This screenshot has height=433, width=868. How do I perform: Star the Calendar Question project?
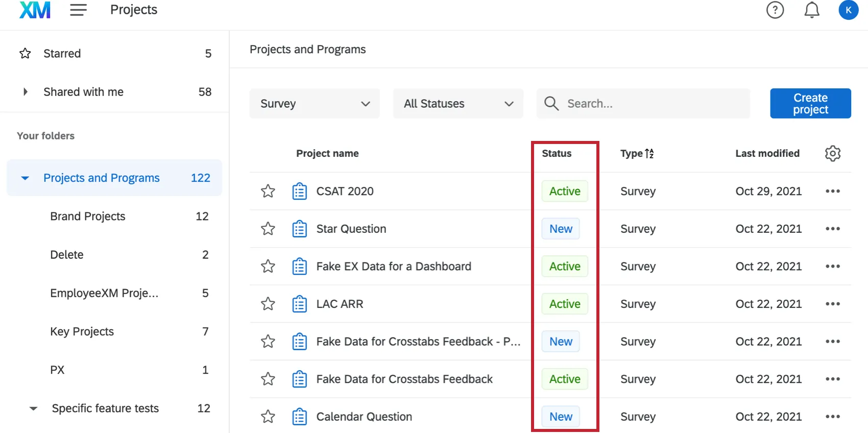(x=268, y=417)
